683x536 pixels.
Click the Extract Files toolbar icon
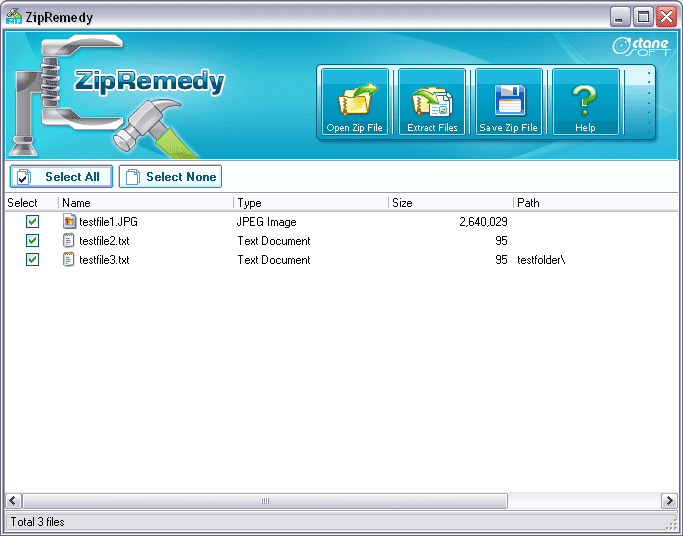point(432,102)
